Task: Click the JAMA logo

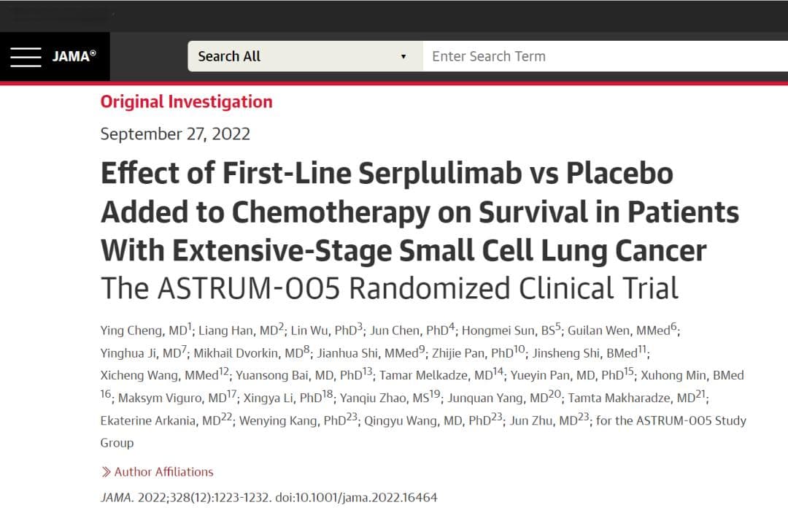Action: pos(74,55)
